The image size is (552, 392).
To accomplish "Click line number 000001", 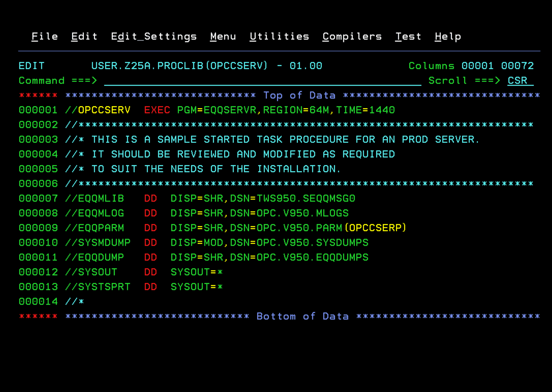I will point(38,110).
